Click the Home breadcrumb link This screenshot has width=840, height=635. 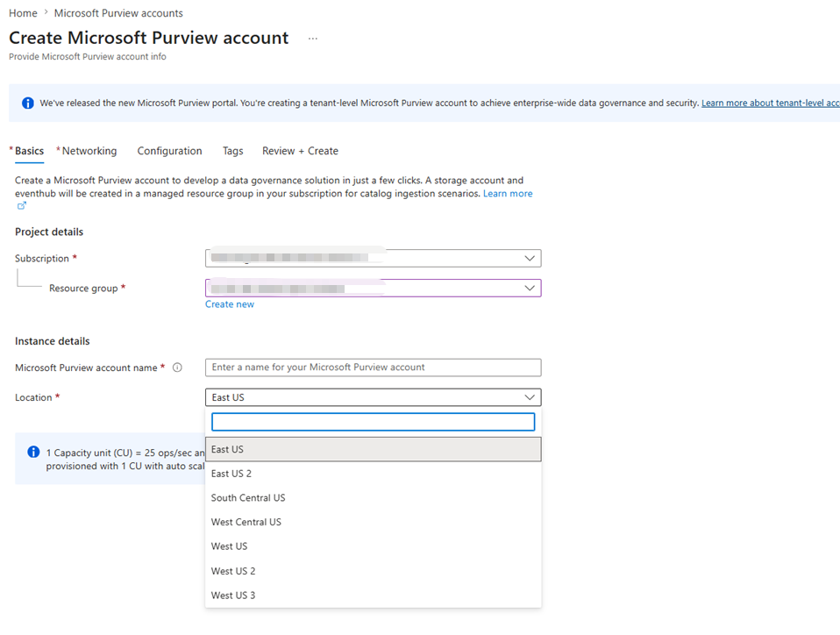(23, 13)
